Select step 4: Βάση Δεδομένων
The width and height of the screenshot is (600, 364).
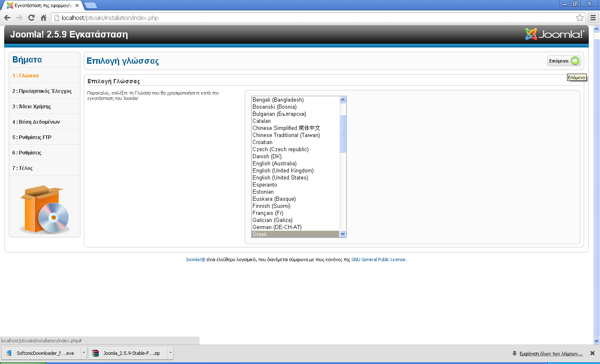(45, 122)
